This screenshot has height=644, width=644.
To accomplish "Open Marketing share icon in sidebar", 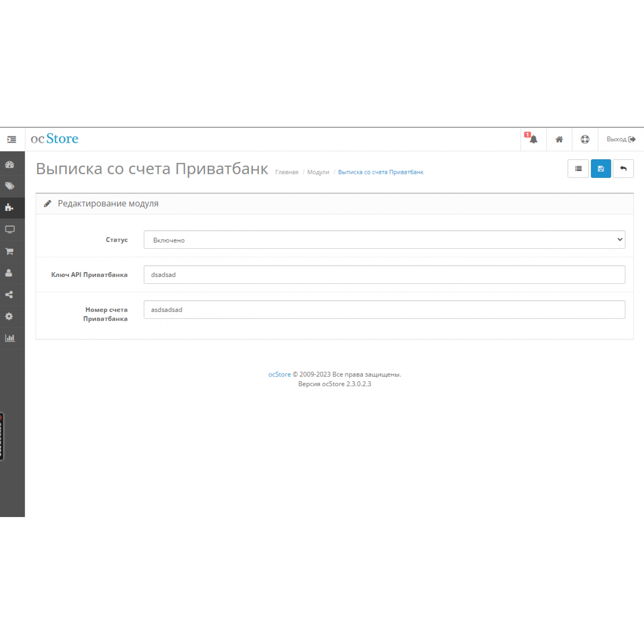I will [10, 294].
